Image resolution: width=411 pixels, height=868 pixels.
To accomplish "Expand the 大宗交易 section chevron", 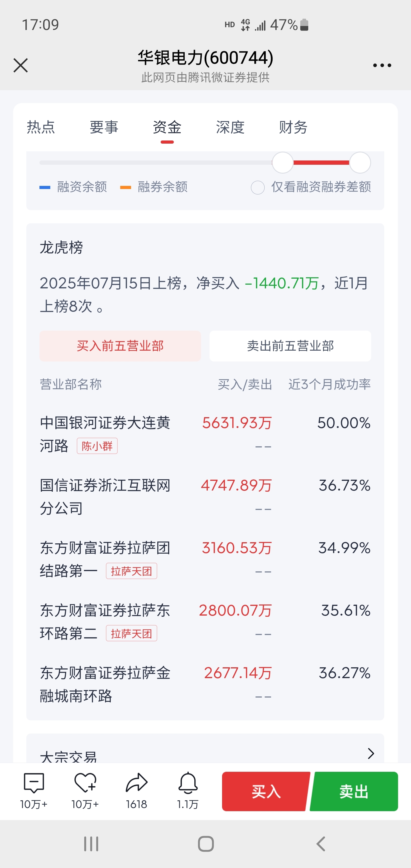I will 371,753.
